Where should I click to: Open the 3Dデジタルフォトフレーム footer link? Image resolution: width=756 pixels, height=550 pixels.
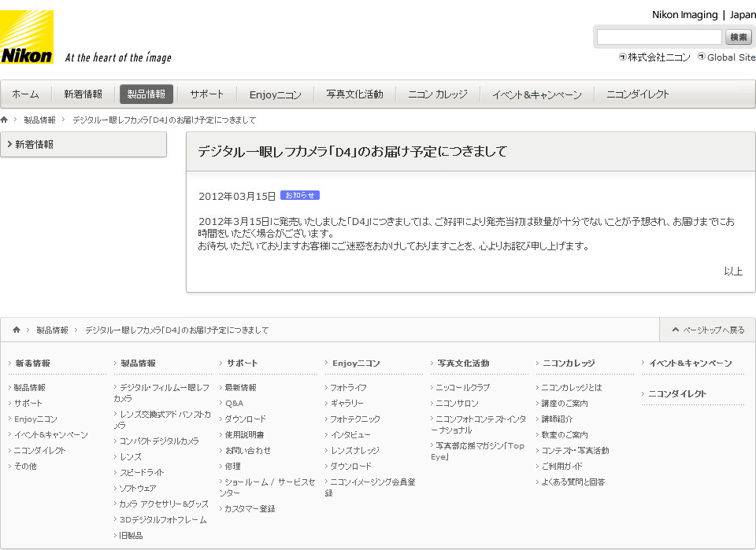163,520
